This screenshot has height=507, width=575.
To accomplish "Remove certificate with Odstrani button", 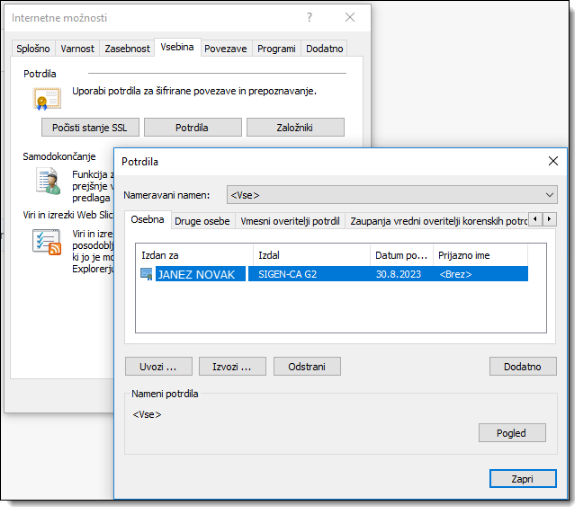I will pos(307,367).
